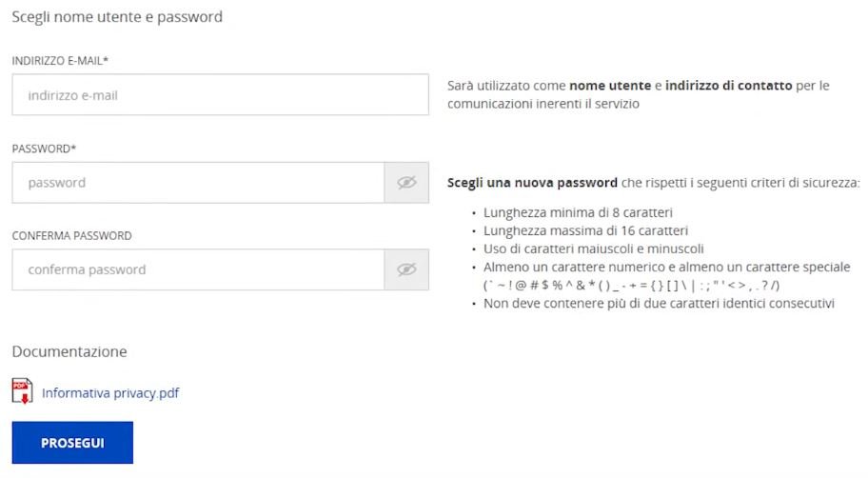This screenshot has height=478, width=868.
Task: Click the blue PROSEGUI button
Action: coord(72,443)
